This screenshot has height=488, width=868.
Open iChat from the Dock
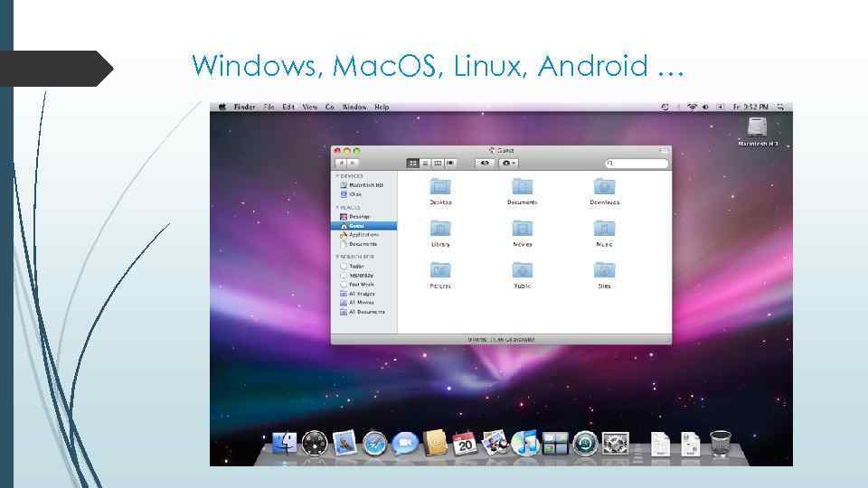tap(405, 444)
